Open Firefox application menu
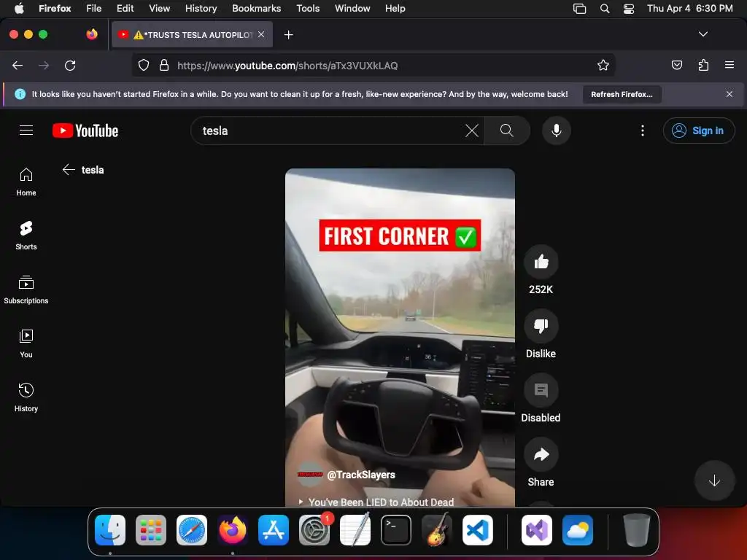Screen dimensions: 747x560 729,65
